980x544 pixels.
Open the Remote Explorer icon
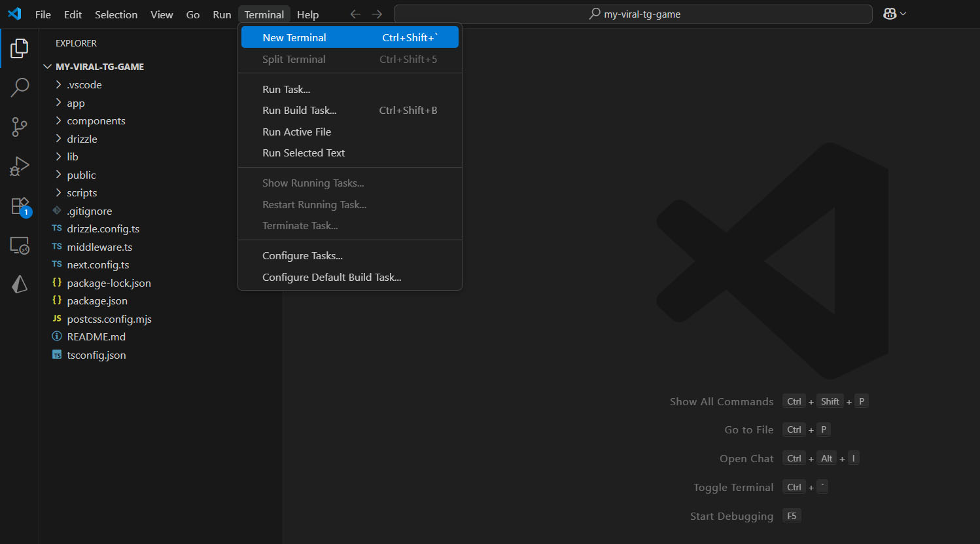coord(20,245)
